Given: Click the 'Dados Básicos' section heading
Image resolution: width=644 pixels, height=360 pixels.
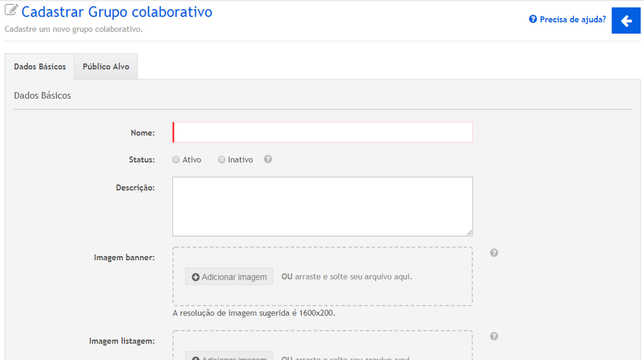Looking at the screenshot, I should tap(42, 95).
